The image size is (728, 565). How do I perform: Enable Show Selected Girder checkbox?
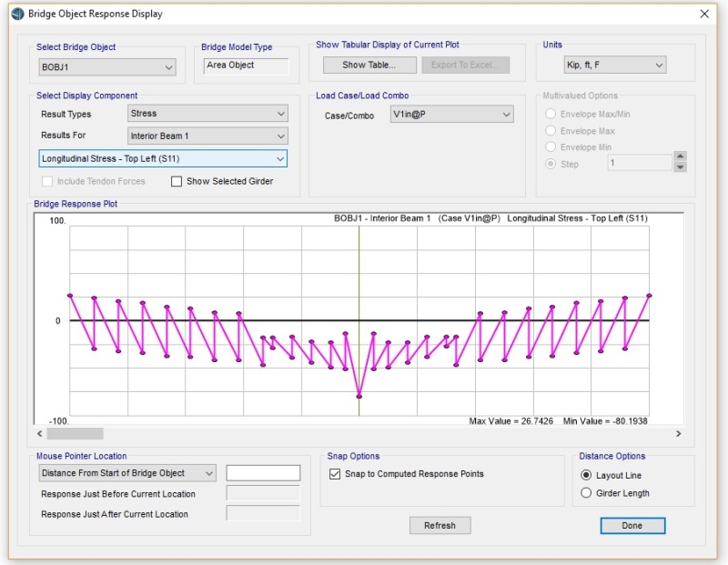[177, 182]
